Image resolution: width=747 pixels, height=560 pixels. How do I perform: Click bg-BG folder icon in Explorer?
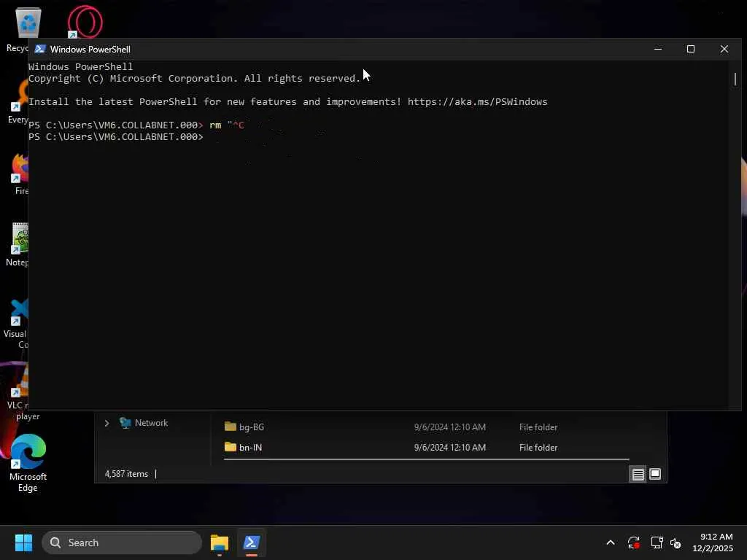(230, 427)
